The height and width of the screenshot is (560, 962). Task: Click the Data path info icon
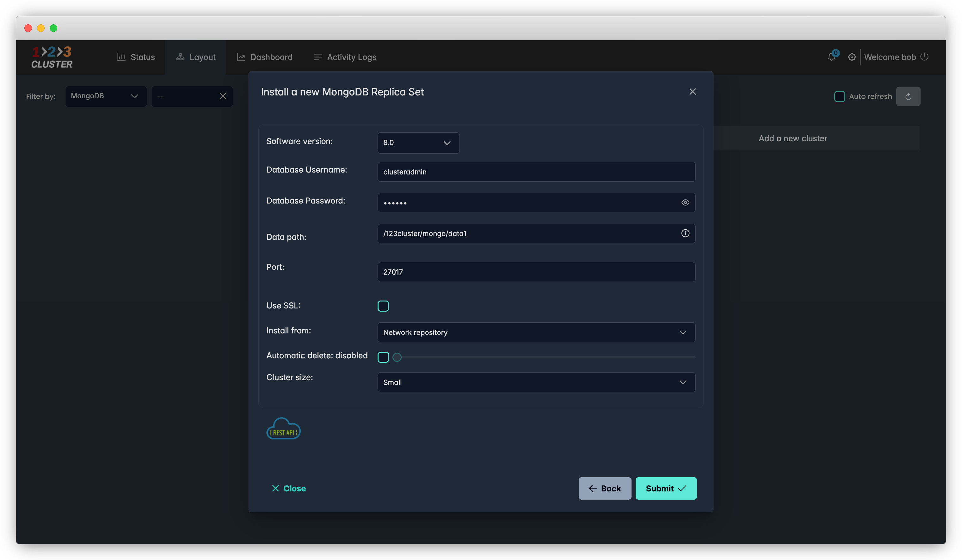pyautogui.click(x=685, y=233)
